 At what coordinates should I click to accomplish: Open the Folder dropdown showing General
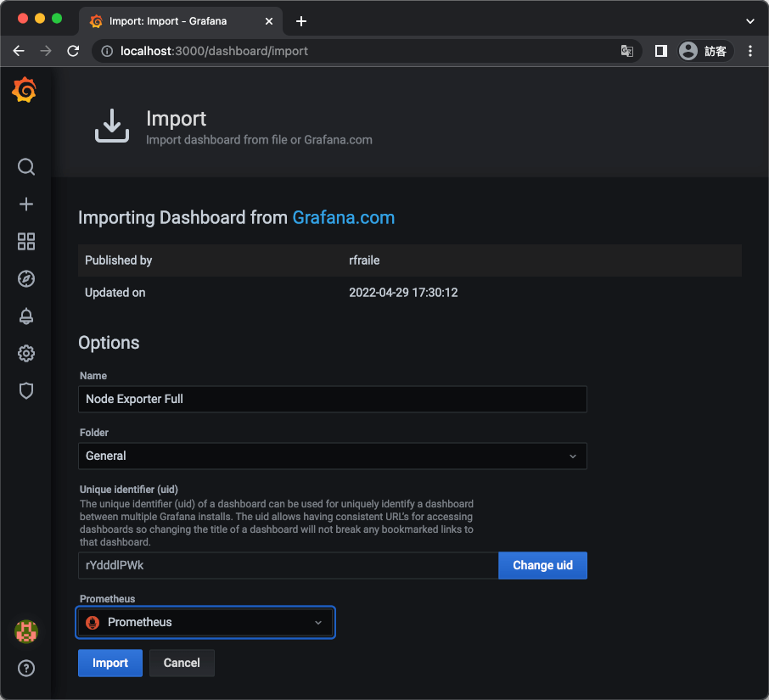click(333, 456)
